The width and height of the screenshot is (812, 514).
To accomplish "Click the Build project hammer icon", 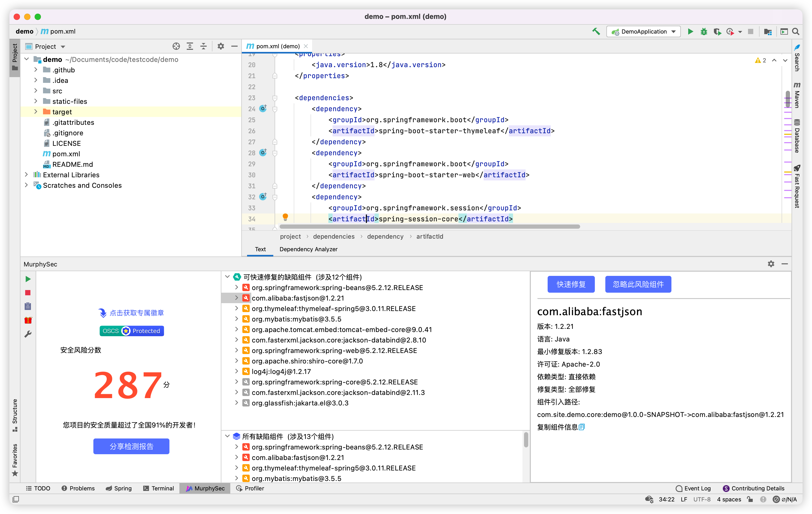I will 596,31.
